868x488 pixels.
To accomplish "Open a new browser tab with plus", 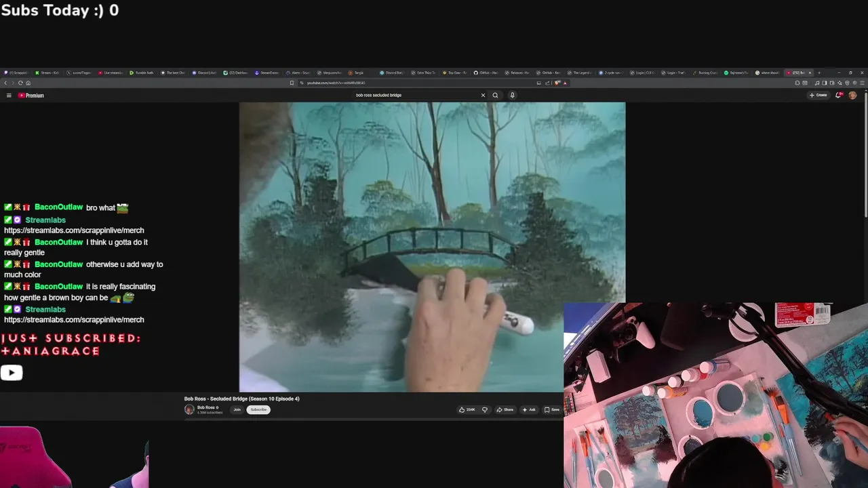I will coord(819,73).
